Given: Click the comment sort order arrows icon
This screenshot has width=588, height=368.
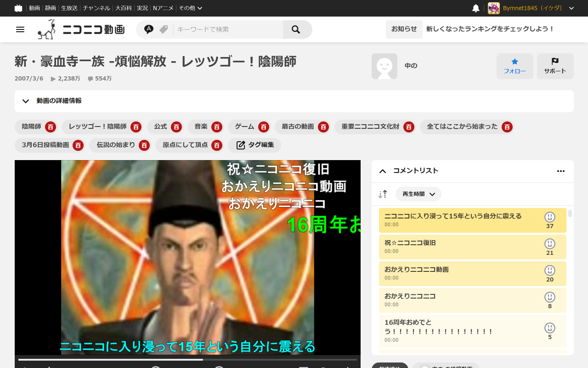Looking at the screenshot, I should (383, 194).
